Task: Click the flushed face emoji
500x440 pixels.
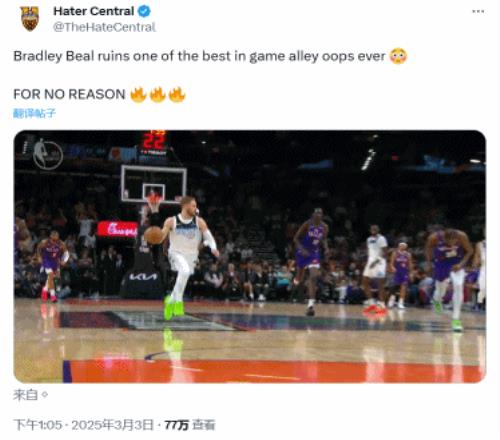Action: [x=398, y=56]
